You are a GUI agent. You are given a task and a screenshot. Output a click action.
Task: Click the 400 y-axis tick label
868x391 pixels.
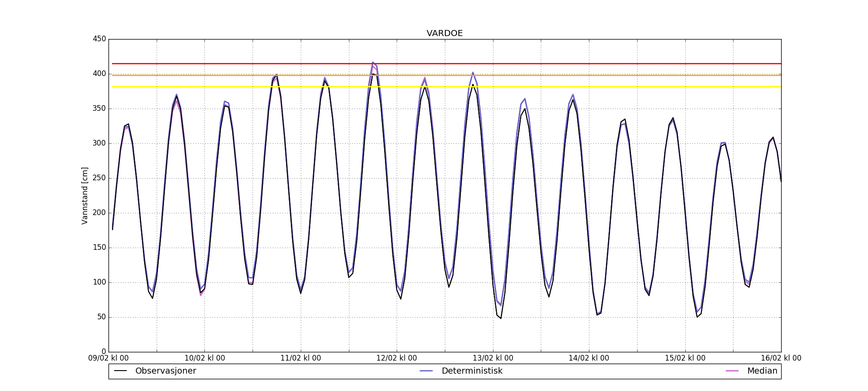point(99,74)
